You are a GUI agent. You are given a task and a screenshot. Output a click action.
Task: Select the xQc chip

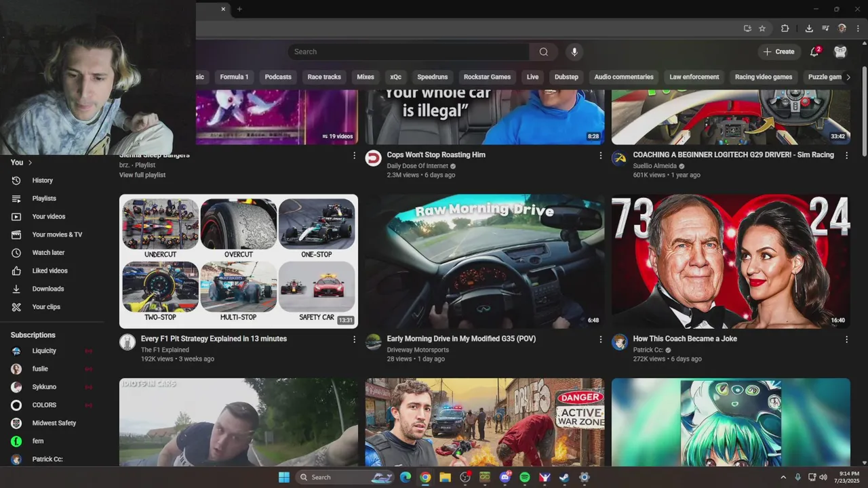coord(396,77)
